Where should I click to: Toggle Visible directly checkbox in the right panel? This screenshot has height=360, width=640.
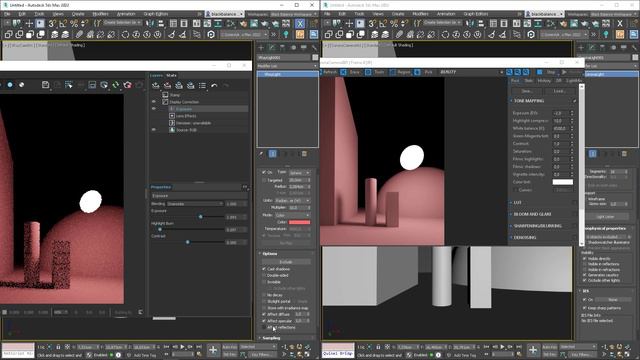point(584,259)
